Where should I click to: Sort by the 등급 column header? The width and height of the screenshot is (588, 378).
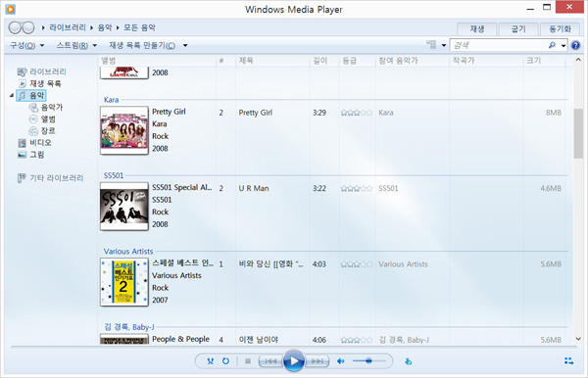pyautogui.click(x=358, y=61)
